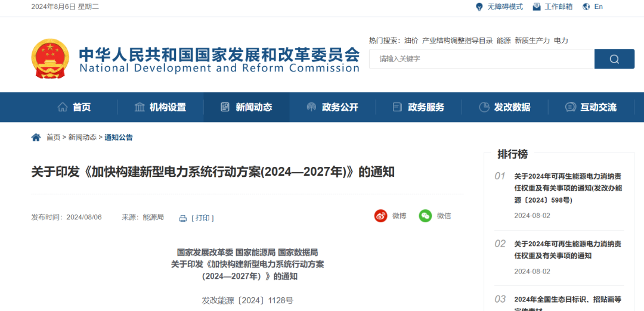Screen dimensions: 644x311
Task: Click the hot search term 产业结构调整指导目录
Action: (x=457, y=41)
